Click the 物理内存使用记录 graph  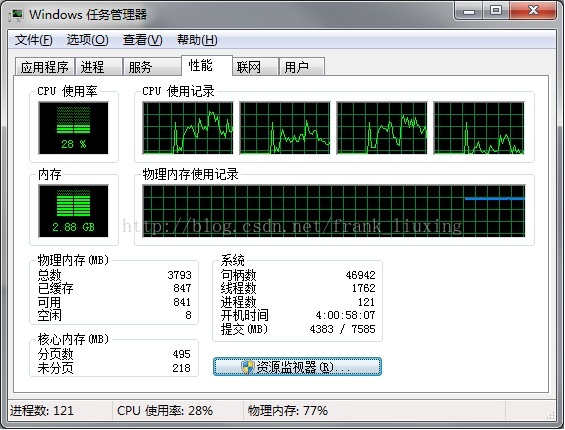334,211
